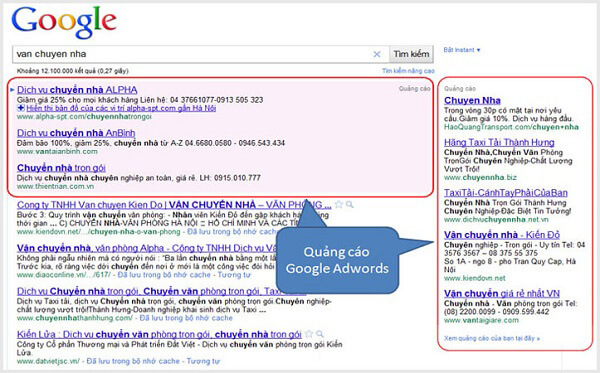
Task: Open 'Tương tự' for datvietjsc.vn result
Action: click(x=203, y=361)
